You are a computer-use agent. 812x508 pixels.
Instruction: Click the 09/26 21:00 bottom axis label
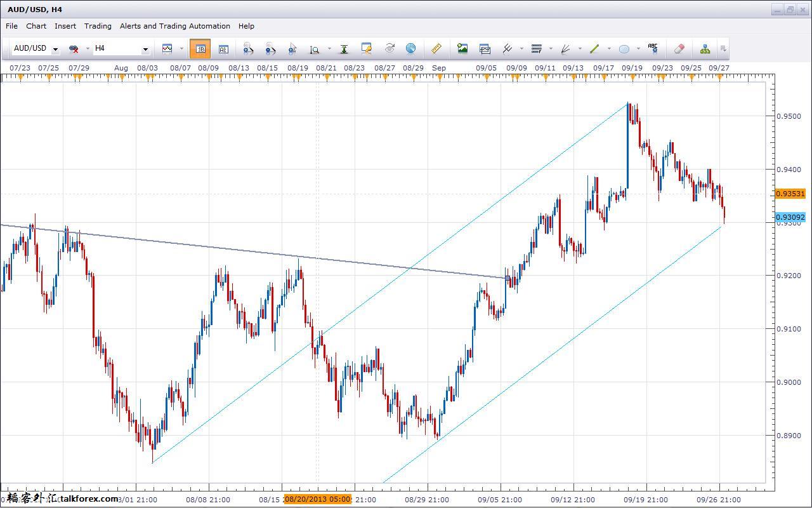718,500
